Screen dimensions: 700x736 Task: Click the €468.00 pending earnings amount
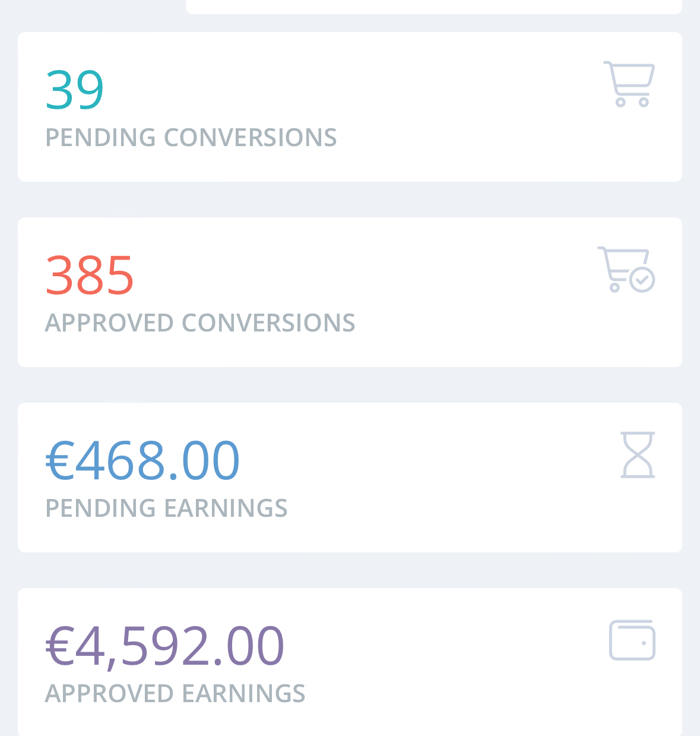(x=142, y=460)
